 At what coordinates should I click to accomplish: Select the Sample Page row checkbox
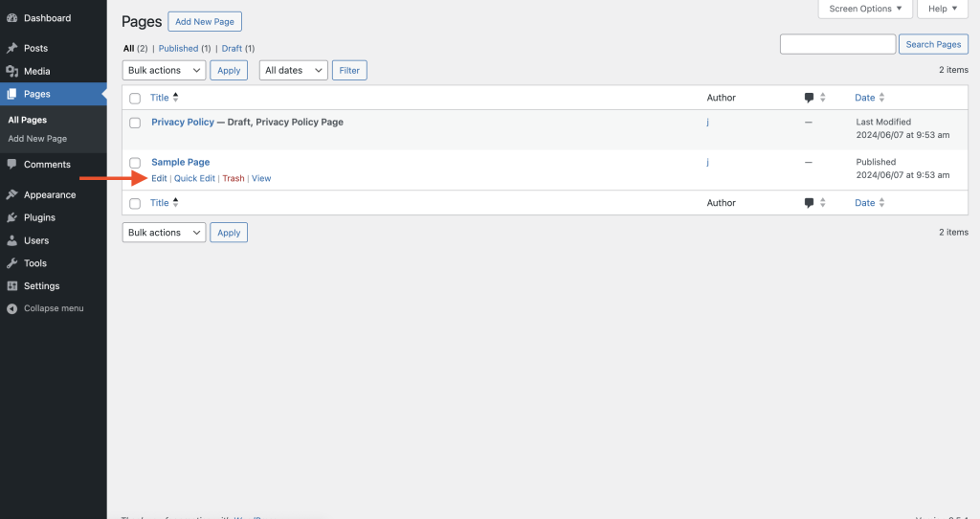(x=135, y=163)
